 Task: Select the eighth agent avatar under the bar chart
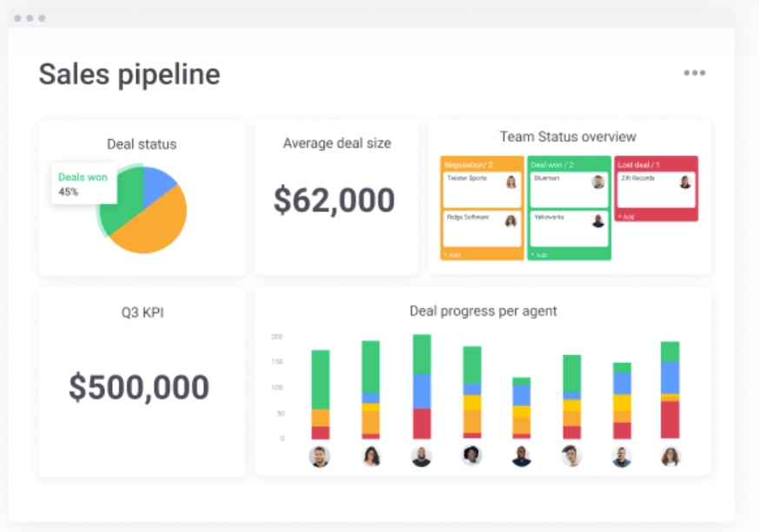pos(670,456)
